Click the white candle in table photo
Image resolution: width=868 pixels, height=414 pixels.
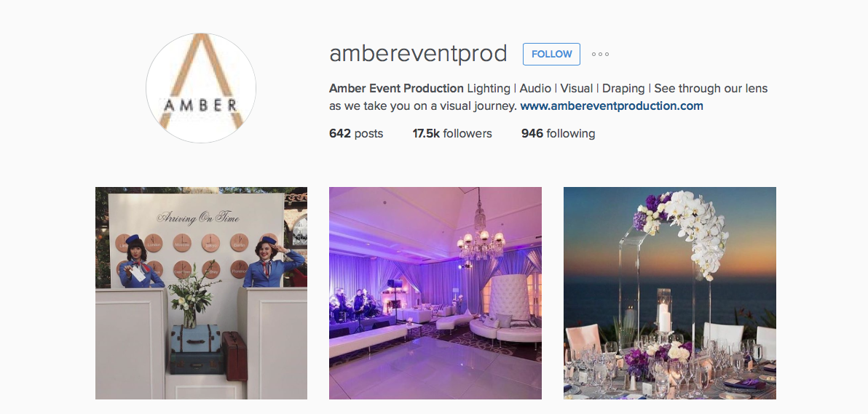664,317
